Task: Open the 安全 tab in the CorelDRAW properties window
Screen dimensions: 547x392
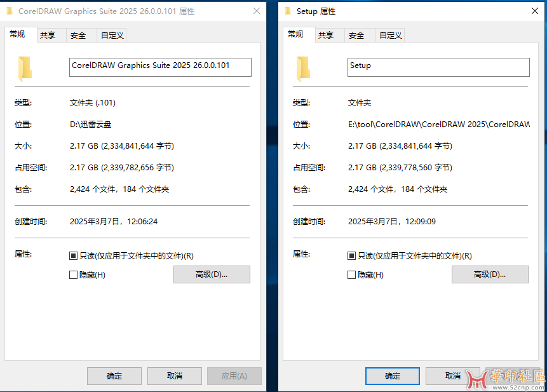Action: click(81, 35)
